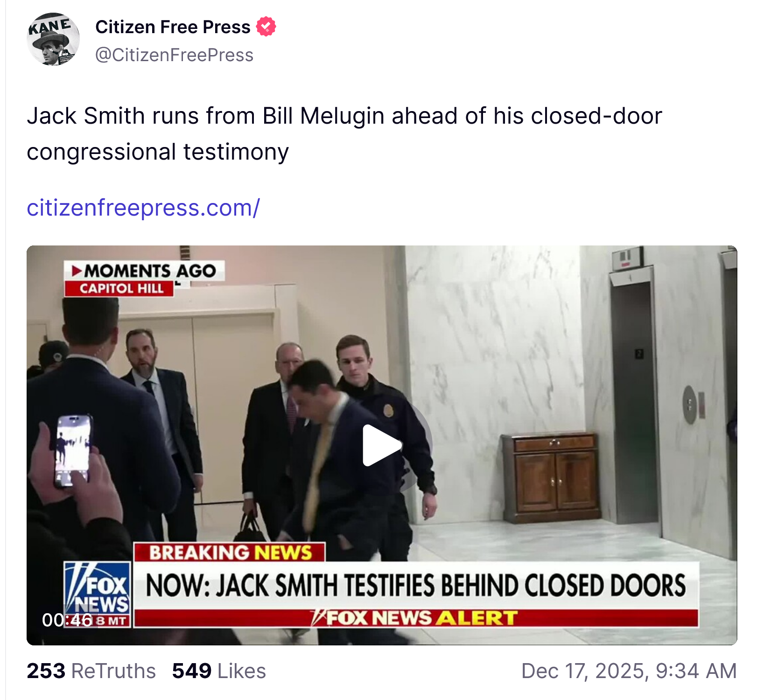
Task: Follow the citizenfreepress.com/ link
Action: (143, 208)
